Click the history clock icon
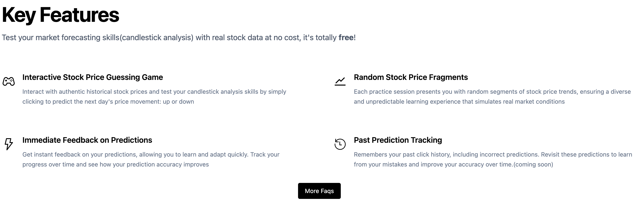Image resolution: width=644 pixels, height=203 pixels. (x=340, y=144)
